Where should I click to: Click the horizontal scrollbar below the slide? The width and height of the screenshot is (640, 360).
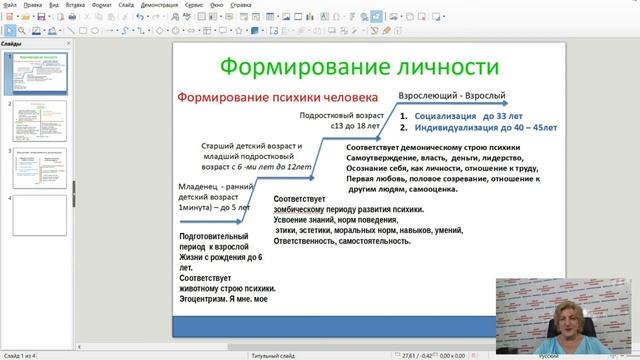[286, 347]
